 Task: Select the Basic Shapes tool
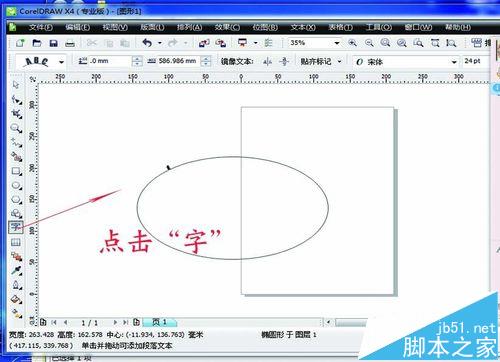[16, 214]
